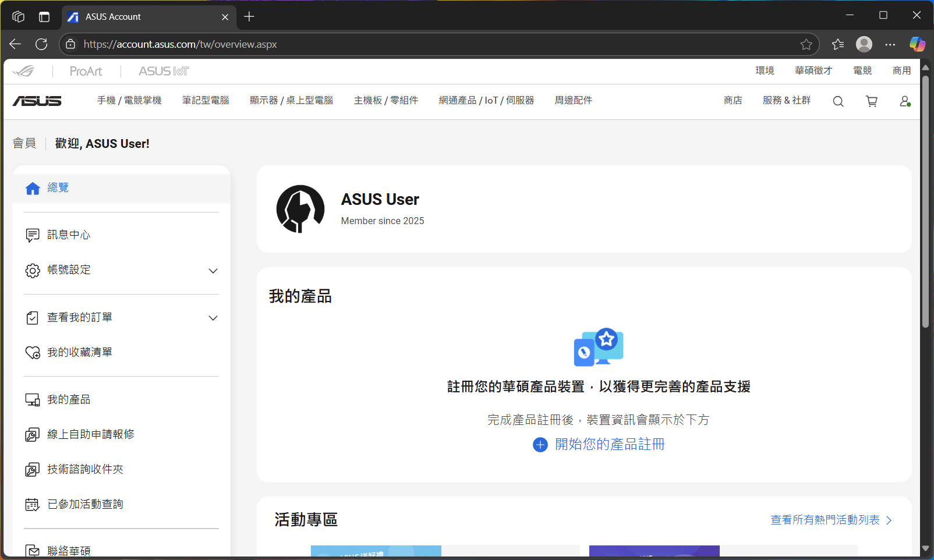Click the scrollbar down arrow
The image size is (934, 560).
point(925,549)
